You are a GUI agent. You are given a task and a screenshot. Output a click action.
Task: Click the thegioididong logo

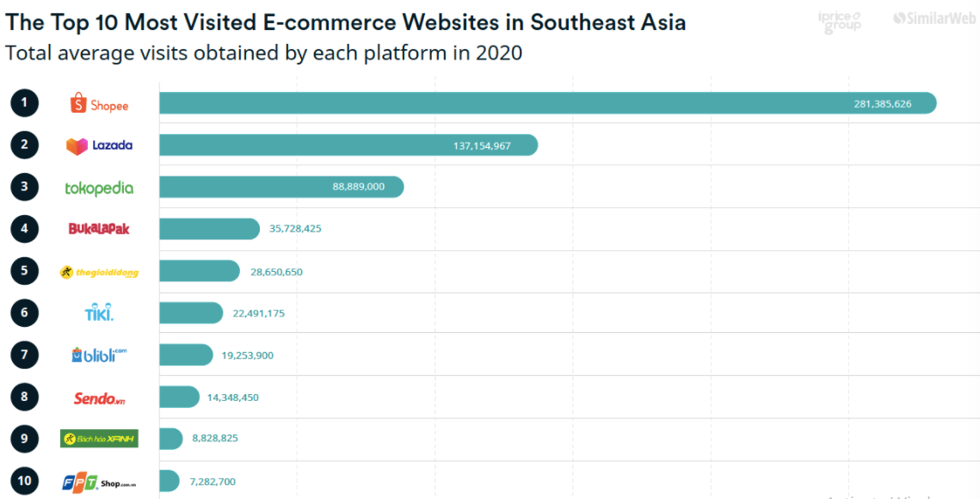pyautogui.click(x=99, y=272)
